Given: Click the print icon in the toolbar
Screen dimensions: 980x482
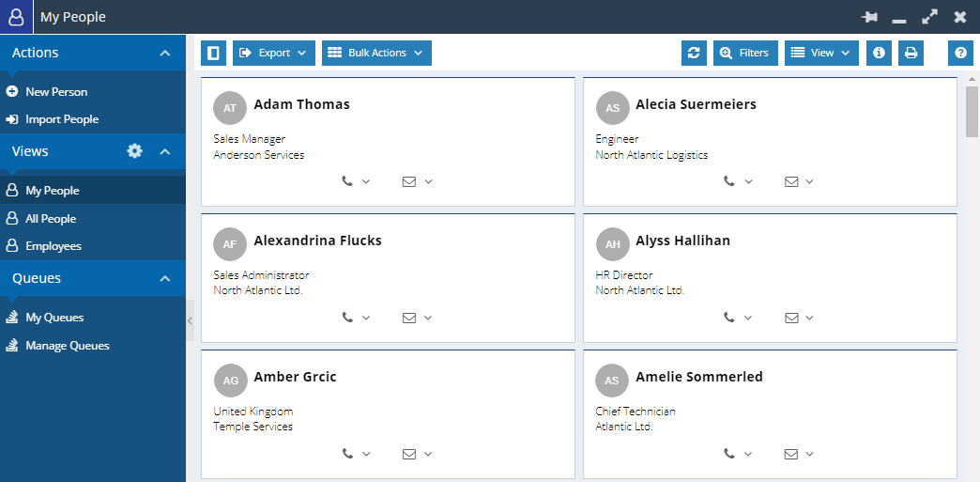Looking at the screenshot, I should pos(911,53).
